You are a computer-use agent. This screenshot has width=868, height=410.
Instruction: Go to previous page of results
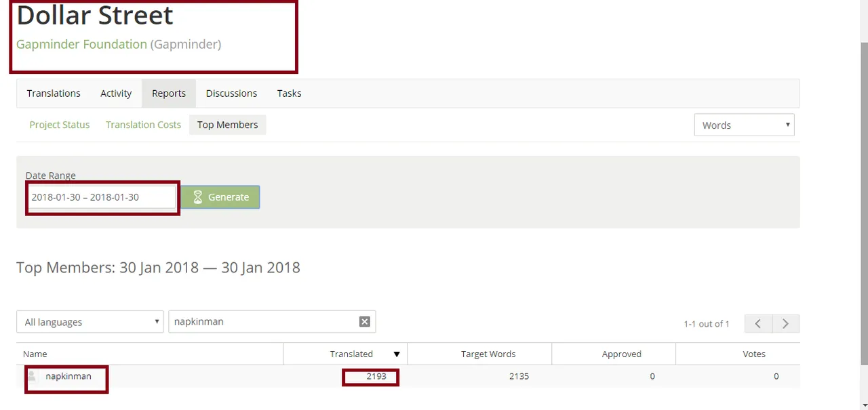(757, 324)
